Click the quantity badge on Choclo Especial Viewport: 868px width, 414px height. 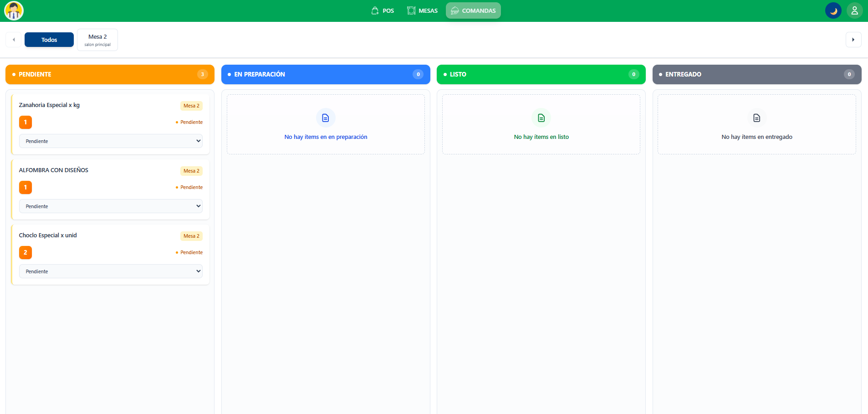(x=26, y=252)
